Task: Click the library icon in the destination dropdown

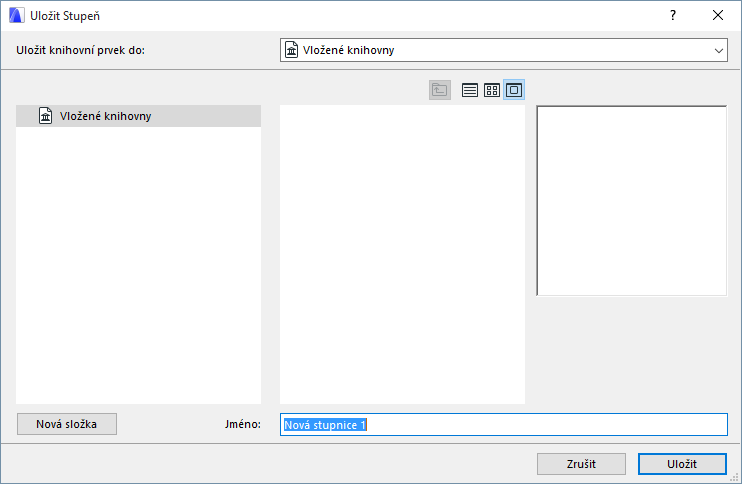Action: (x=292, y=50)
